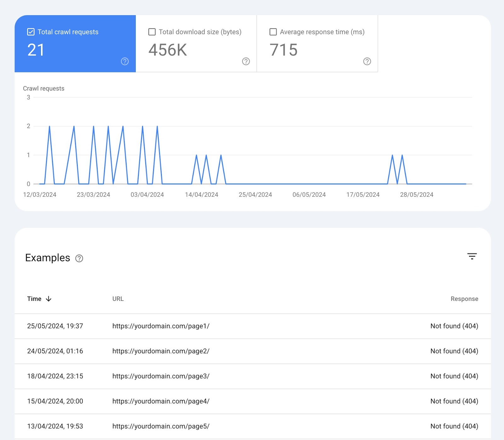Open help icon beside the Examples heading
Screen dimensions: 504x440
coord(79,259)
